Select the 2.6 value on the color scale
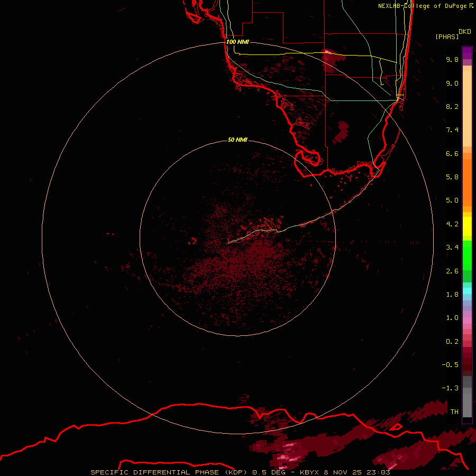The height and width of the screenshot is (476, 476). tap(452, 271)
